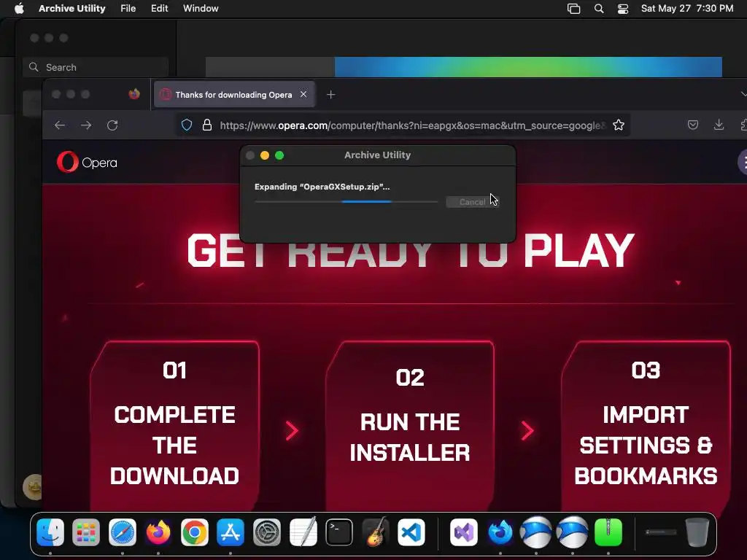Open purple Visual Studio from the Dock

point(463,532)
